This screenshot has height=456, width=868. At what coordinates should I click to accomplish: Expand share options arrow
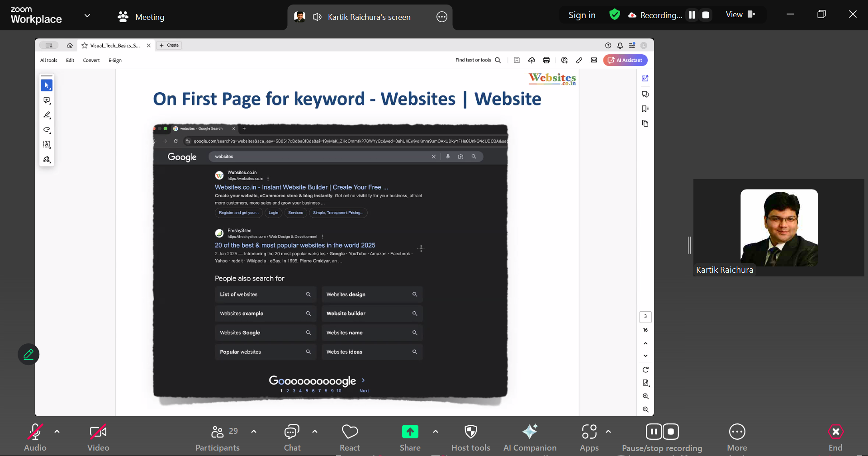tap(436, 432)
